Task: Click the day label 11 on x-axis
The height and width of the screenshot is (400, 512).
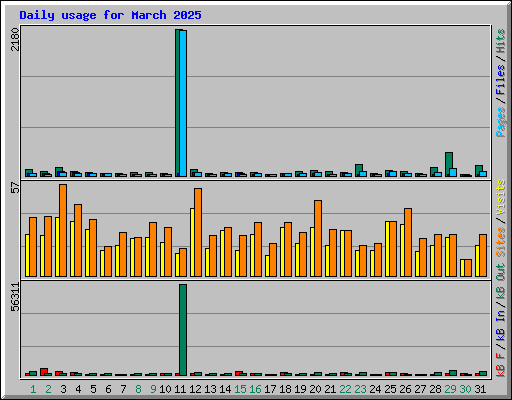Action: (180, 389)
